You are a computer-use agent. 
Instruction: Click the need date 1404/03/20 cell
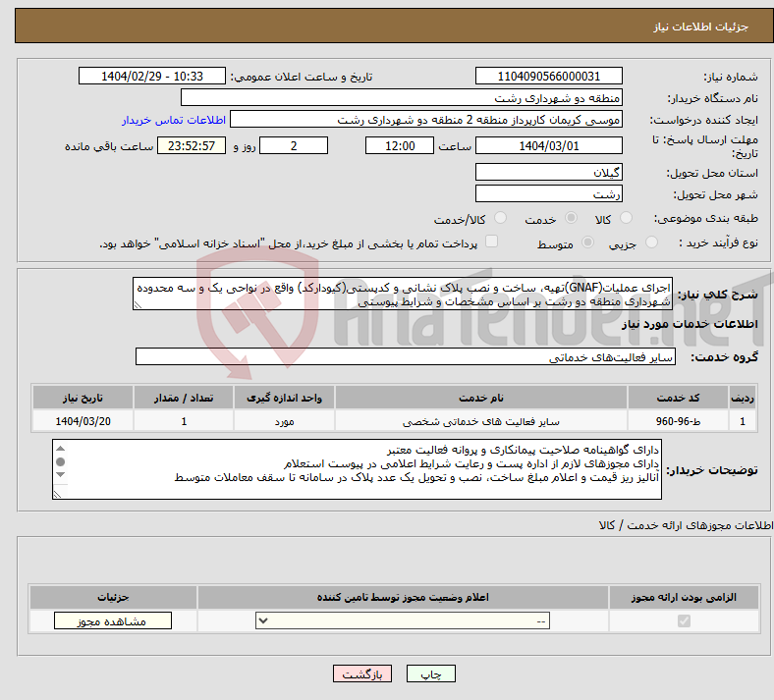(x=83, y=421)
